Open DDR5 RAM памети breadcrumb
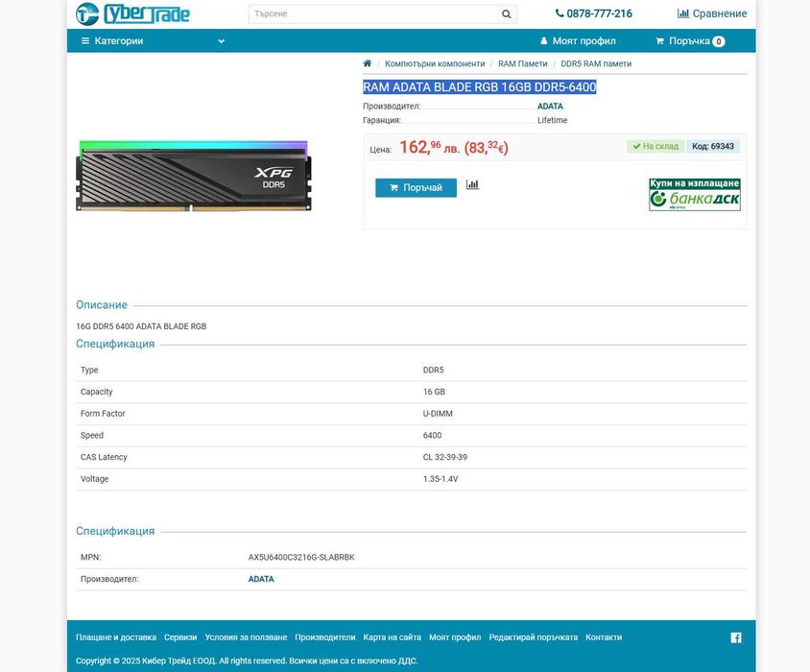 pos(596,63)
